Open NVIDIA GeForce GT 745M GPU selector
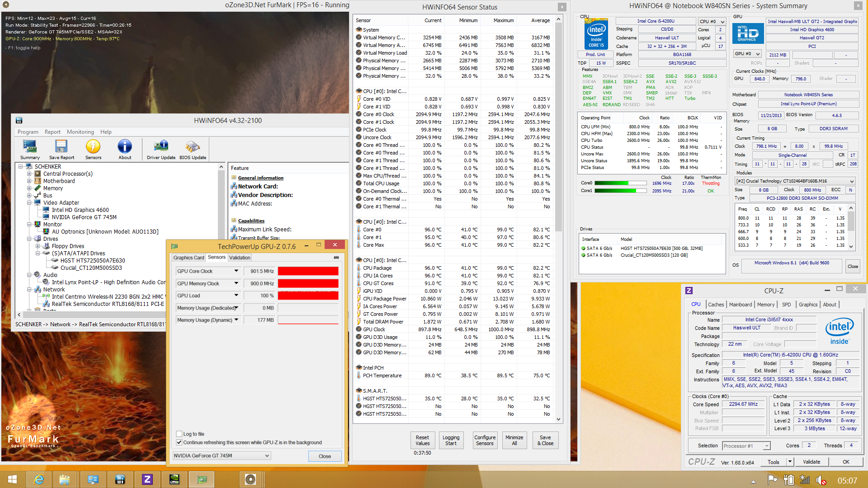This screenshot has height=488, width=868. (x=222, y=455)
